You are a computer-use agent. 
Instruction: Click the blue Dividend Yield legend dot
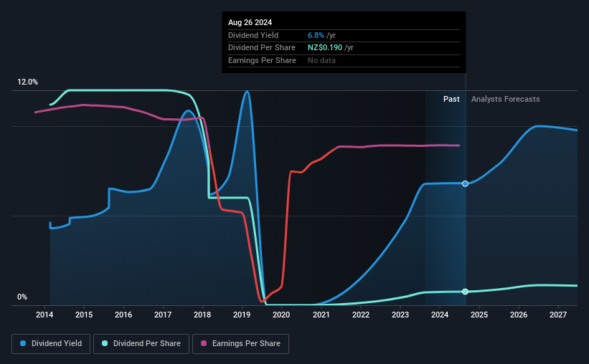23,343
